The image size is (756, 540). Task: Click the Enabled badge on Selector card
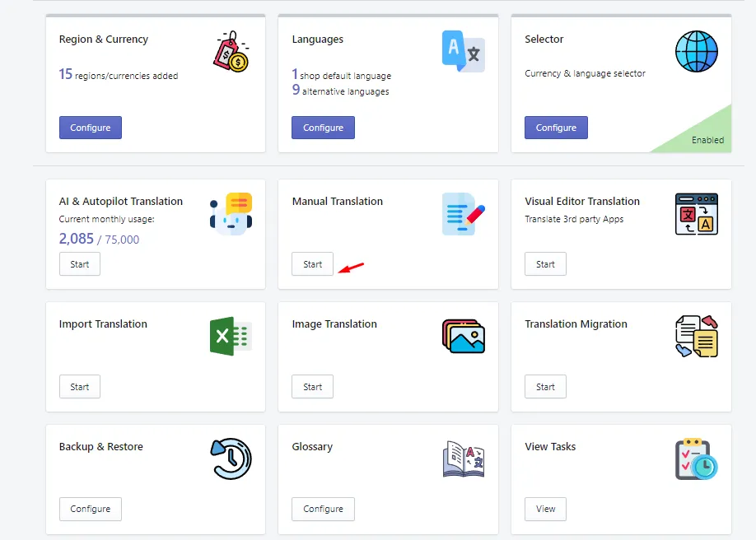[707, 140]
